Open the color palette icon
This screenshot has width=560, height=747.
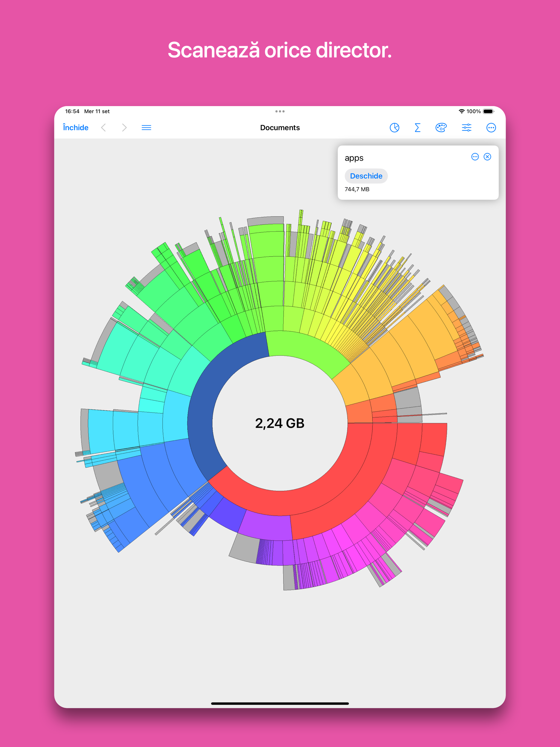441,128
